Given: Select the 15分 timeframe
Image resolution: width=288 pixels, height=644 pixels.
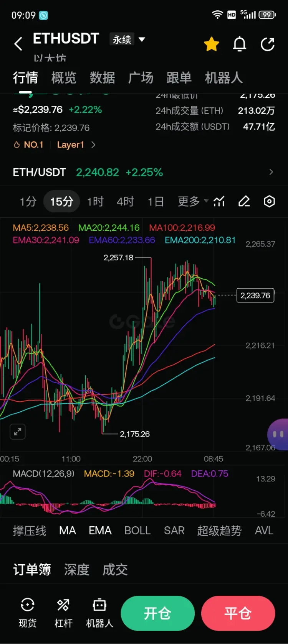Looking at the screenshot, I should 61,201.
